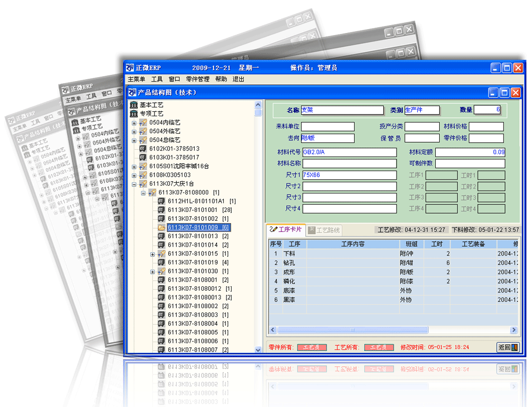Image resolution: width=532 pixels, height=407 pixels.
Task: Collapse the 6113K07大庆1台 tree node
Action: click(x=134, y=184)
